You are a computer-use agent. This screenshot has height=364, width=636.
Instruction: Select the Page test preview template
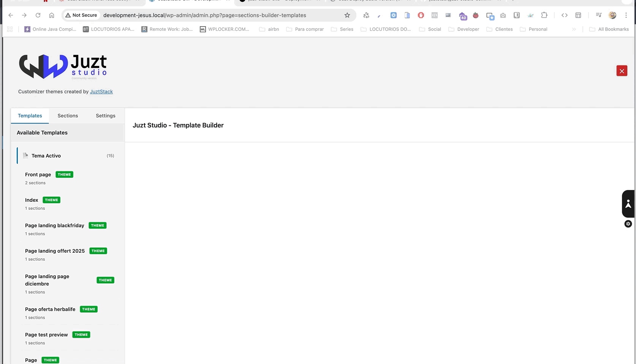[68, 339]
